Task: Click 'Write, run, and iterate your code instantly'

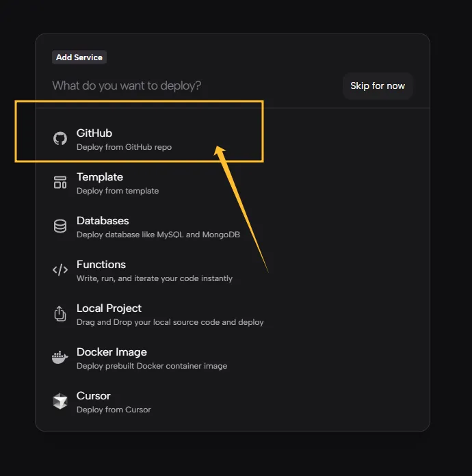Action: [x=155, y=278]
